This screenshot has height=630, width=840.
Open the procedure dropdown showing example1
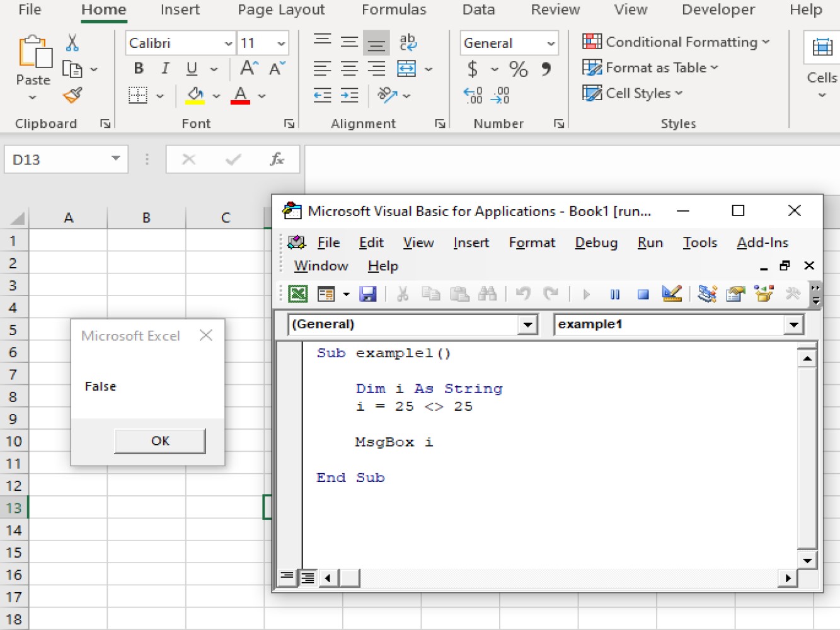coord(793,324)
